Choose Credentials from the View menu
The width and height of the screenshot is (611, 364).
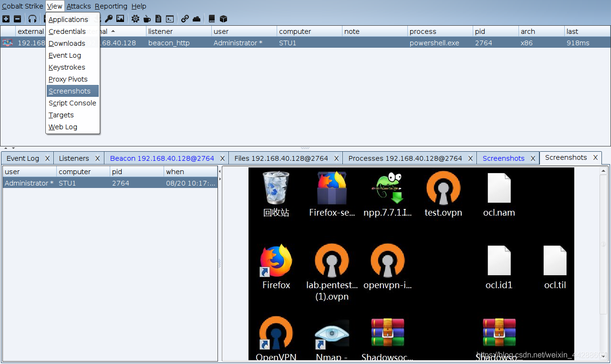73,31
